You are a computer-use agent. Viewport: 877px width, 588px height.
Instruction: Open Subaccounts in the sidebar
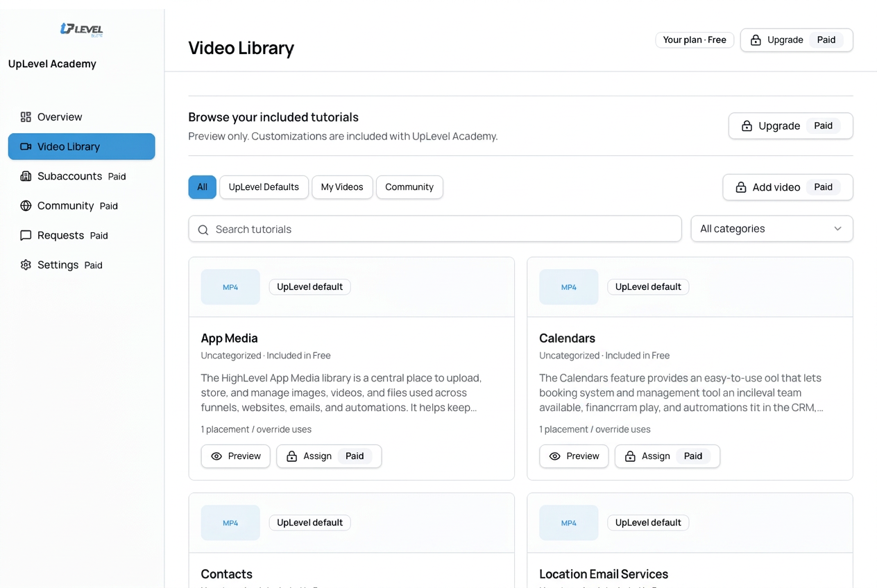pyautogui.click(x=81, y=176)
